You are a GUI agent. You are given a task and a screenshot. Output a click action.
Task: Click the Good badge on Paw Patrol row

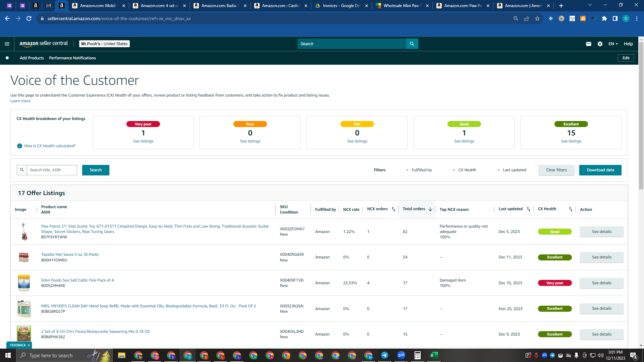tap(555, 232)
